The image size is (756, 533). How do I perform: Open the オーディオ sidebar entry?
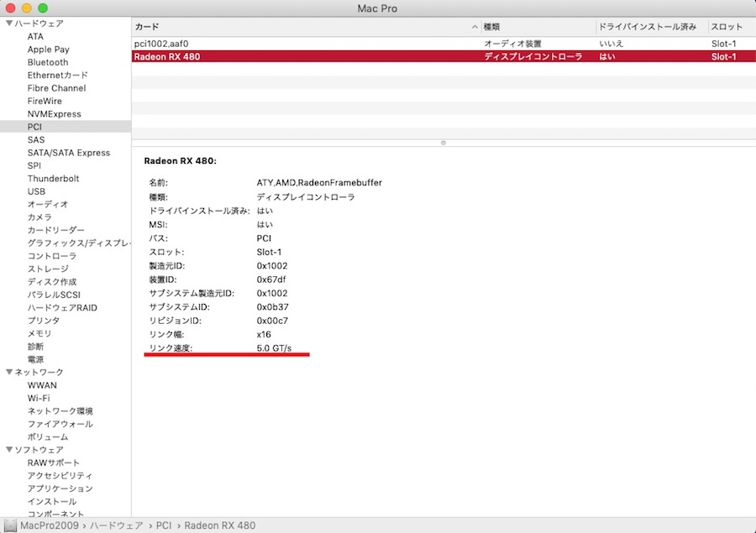(48, 204)
